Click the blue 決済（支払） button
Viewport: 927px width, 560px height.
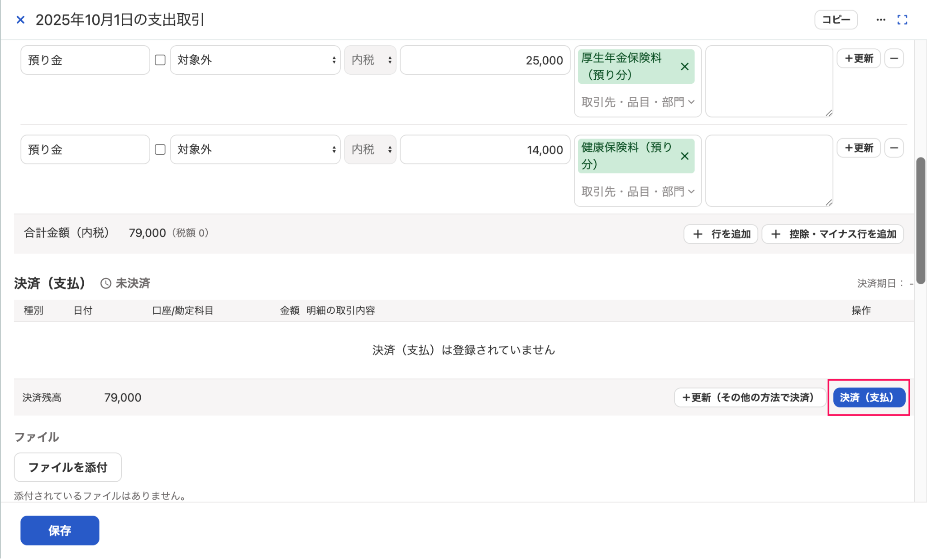click(869, 397)
